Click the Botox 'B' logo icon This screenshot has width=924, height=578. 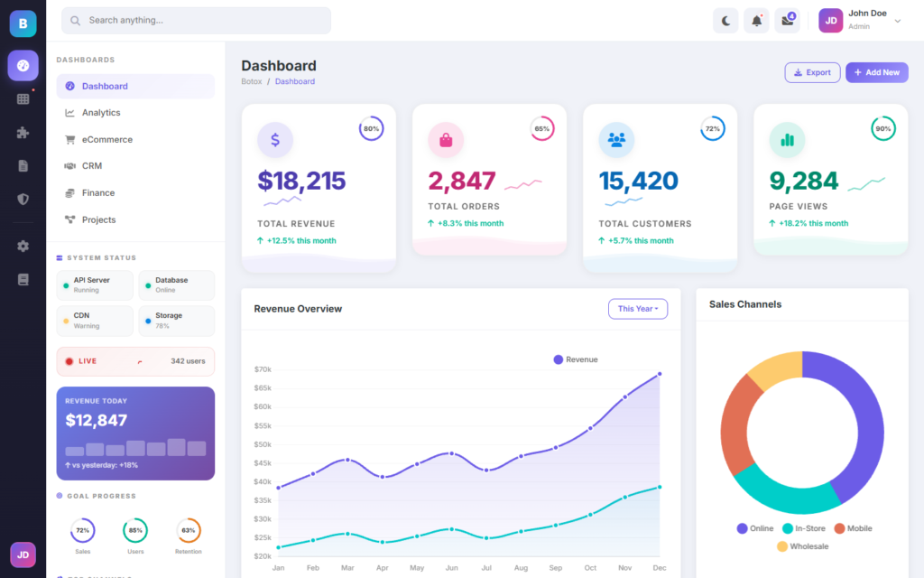coord(23,23)
